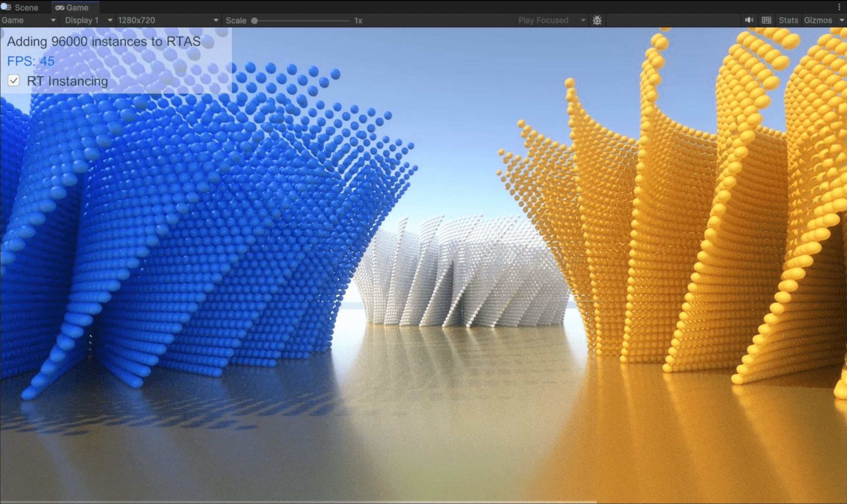Toggle the Gizmos display on or off
Image resolution: width=847 pixels, height=504 pixels.
[x=819, y=20]
